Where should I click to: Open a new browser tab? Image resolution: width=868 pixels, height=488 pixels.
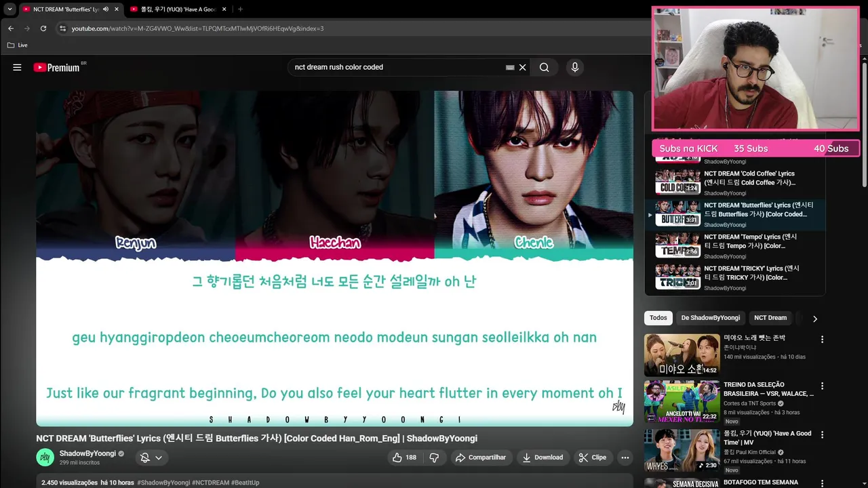point(240,9)
